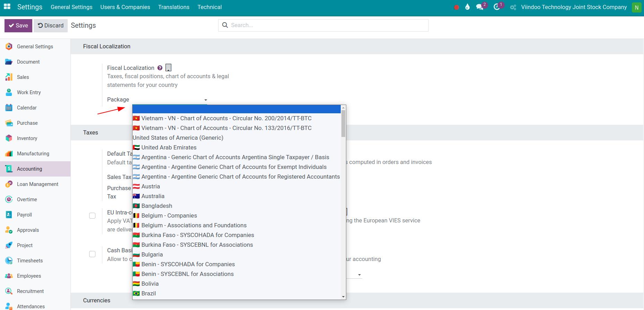Open the apps grid menu icon
The height and width of the screenshot is (310, 644).
click(7, 7)
